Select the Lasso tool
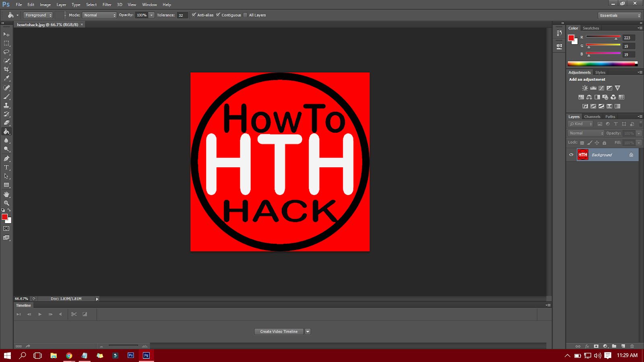This screenshot has width=644, height=362. click(x=6, y=52)
